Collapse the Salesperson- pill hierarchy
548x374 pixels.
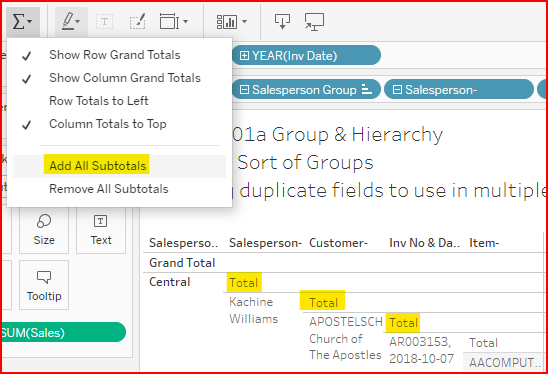(397, 90)
